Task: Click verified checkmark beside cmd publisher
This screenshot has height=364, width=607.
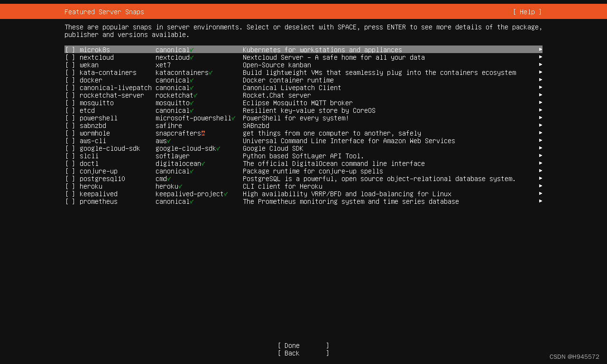Action: (169, 179)
